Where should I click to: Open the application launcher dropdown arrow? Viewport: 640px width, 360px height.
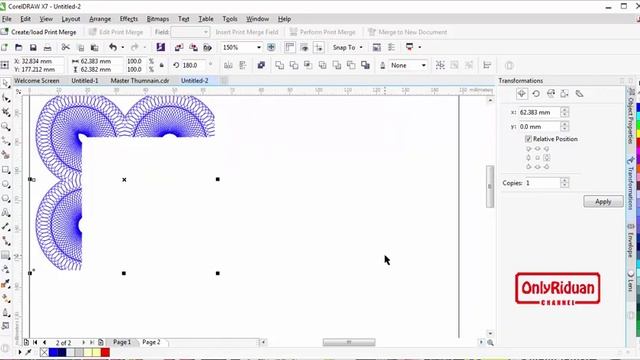click(x=419, y=47)
